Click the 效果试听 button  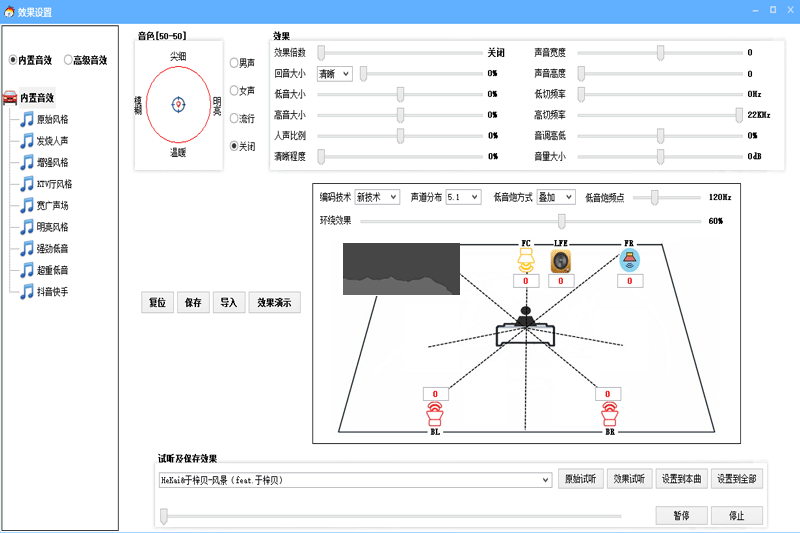pyautogui.click(x=629, y=479)
